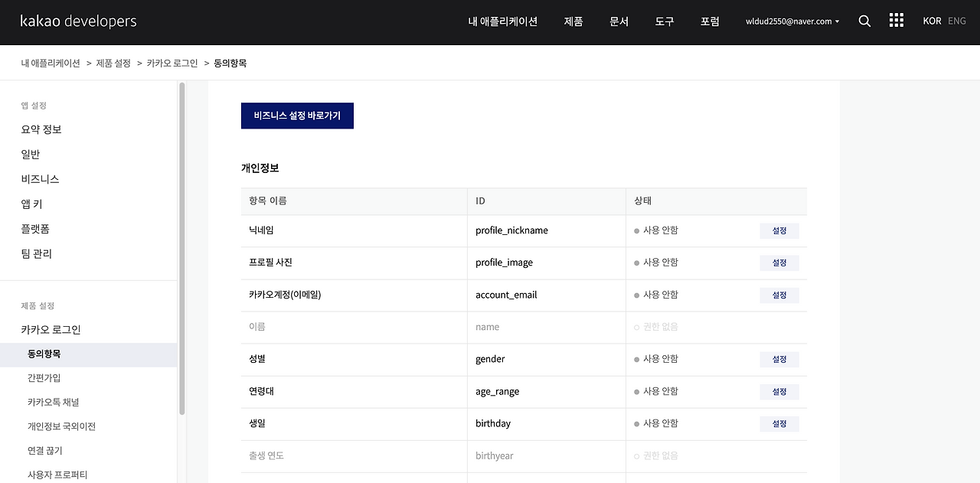Switch language to ENG
Viewport: 980px width, 483px height.
[957, 21]
